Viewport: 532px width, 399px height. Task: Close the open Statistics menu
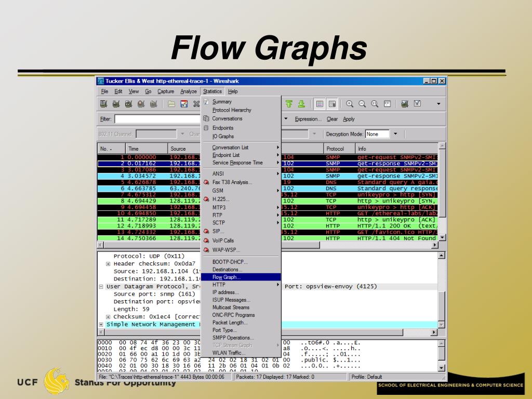click(212, 91)
